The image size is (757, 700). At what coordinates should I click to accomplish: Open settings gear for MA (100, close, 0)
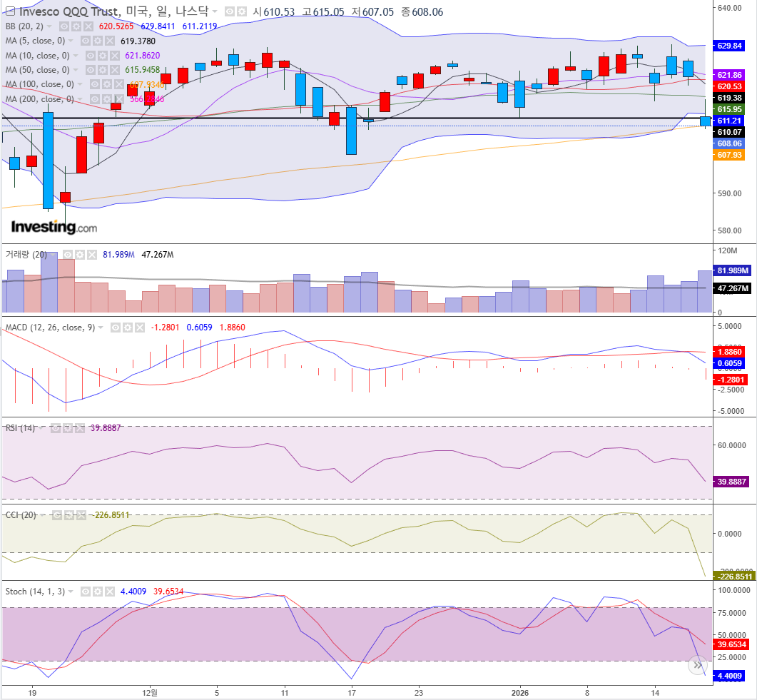[x=107, y=84]
